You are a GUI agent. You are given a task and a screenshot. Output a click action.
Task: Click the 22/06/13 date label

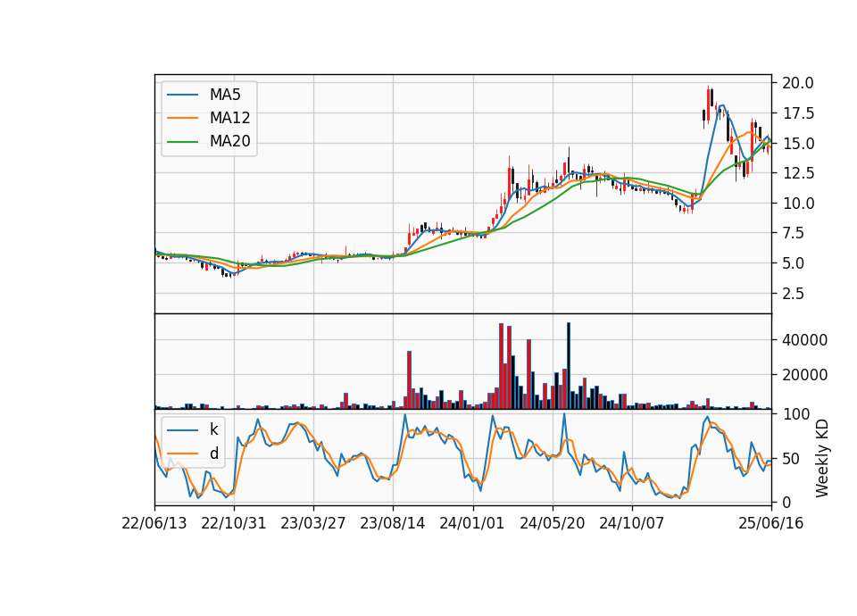click(x=154, y=523)
